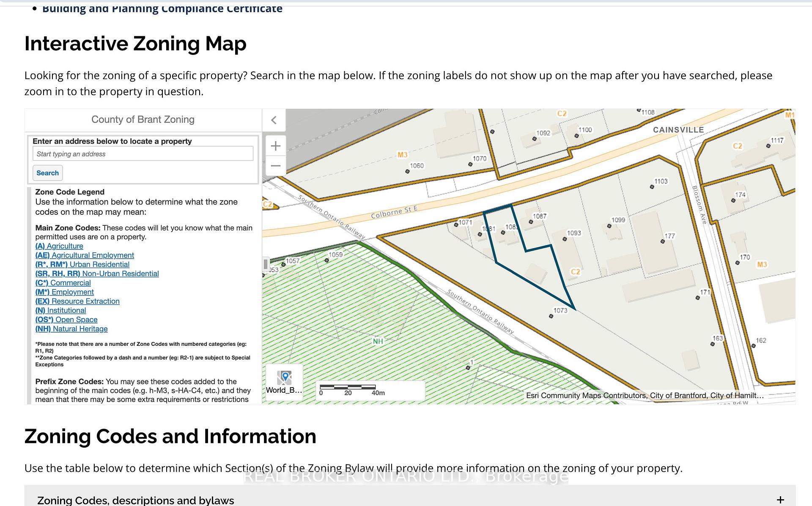Select property marker 174 on map
812x506 pixels.
click(x=733, y=201)
